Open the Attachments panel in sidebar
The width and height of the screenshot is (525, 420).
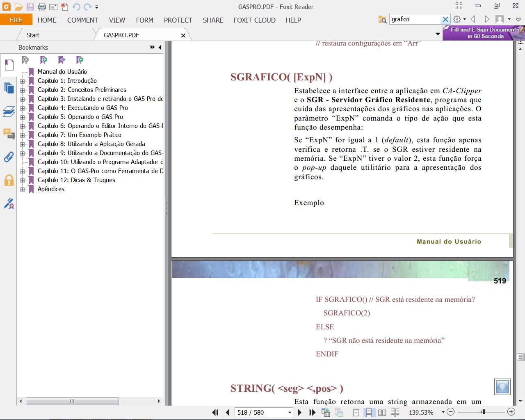[9, 157]
